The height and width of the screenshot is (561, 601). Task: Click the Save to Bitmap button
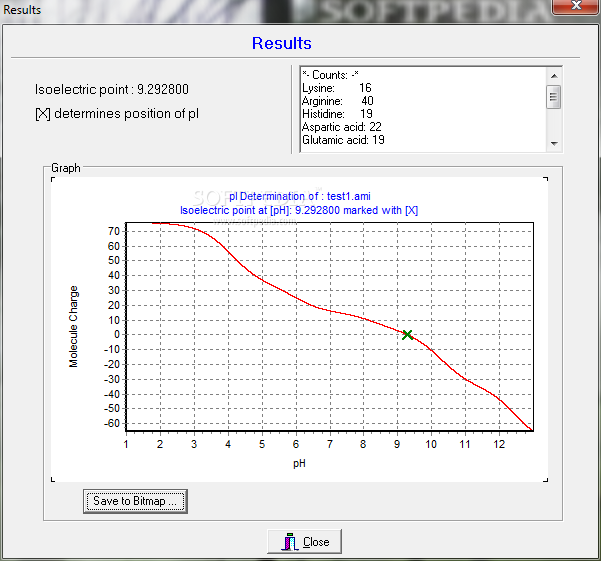[x=135, y=501]
